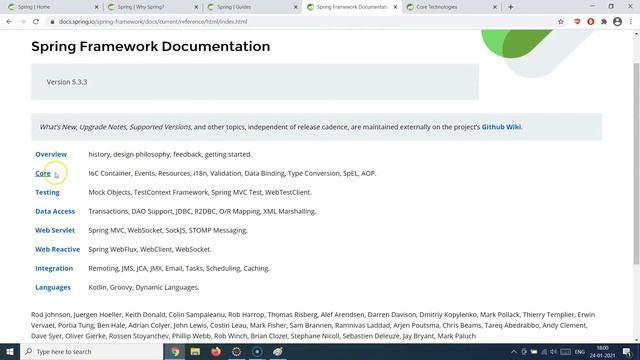Open the Overview documentation link
This screenshot has height=360, width=640.
51,154
